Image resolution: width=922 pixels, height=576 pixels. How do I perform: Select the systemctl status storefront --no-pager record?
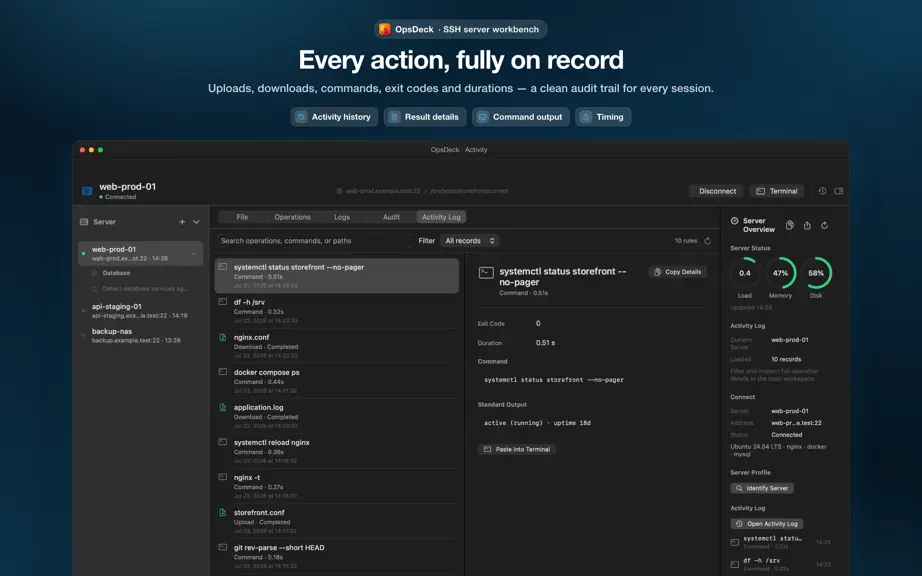336,276
